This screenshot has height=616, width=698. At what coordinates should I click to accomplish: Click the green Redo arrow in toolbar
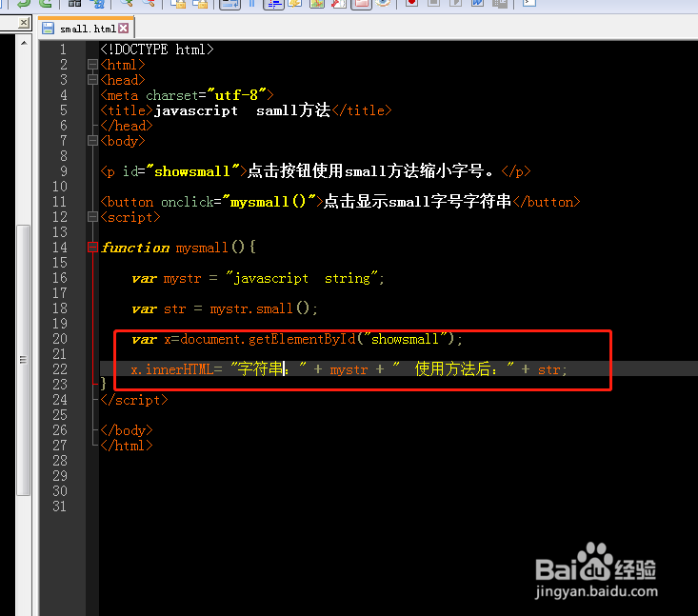[x=45, y=4]
